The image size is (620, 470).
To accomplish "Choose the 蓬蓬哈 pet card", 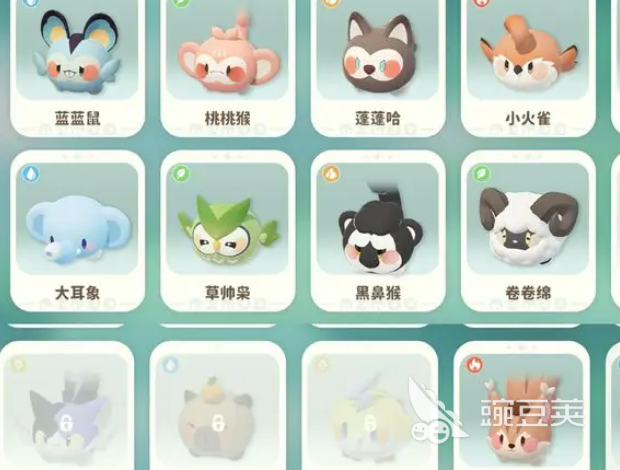I will pyautogui.click(x=378, y=67).
